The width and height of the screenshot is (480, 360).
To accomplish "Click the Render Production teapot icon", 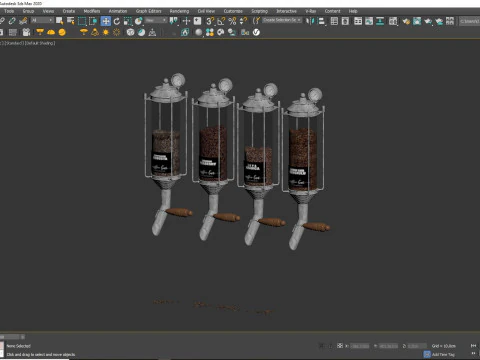I will pos(428,21).
